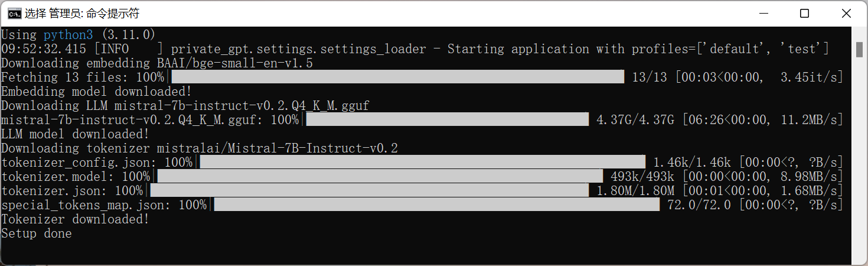Click the Tokenizer downloaded! message

point(76,219)
